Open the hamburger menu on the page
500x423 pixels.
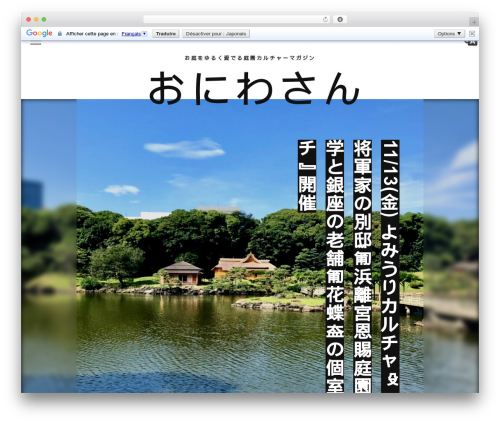(36, 43)
